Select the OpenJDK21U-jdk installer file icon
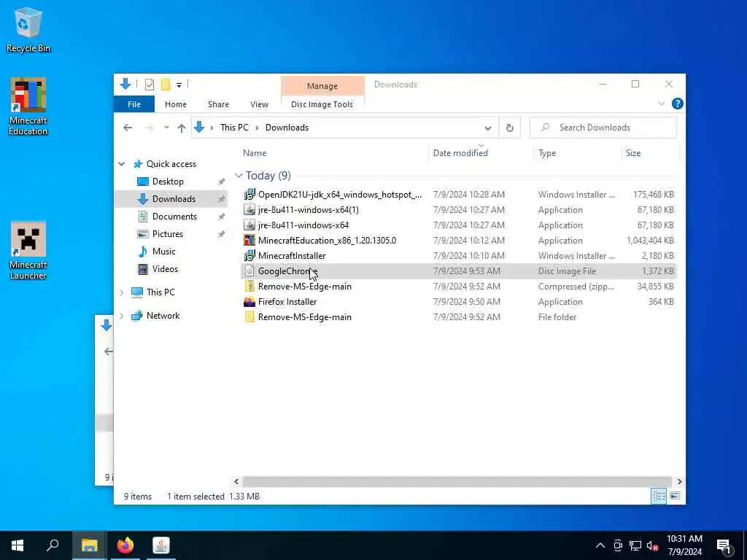Viewport: 747px width, 560px height. 249,194
